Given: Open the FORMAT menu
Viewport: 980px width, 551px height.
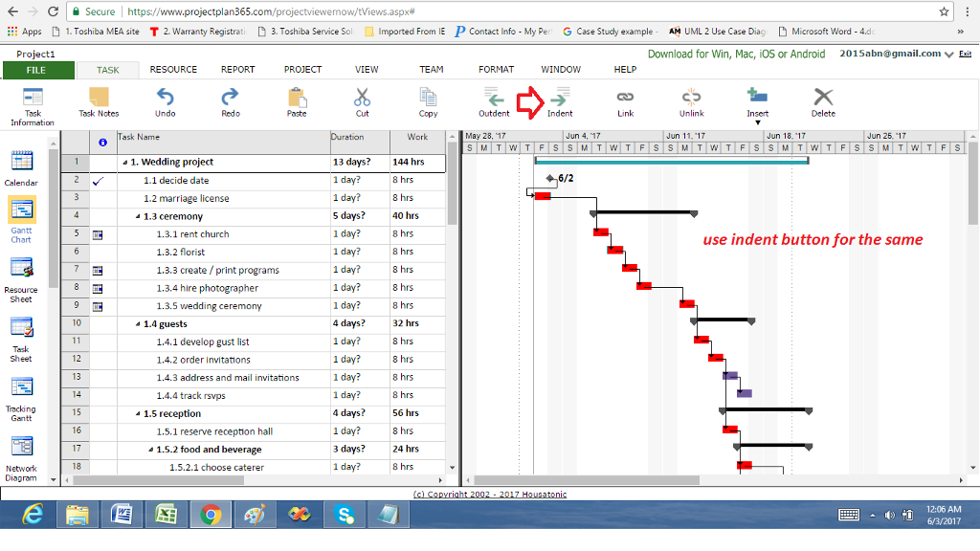Looking at the screenshot, I should coord(496,69).
